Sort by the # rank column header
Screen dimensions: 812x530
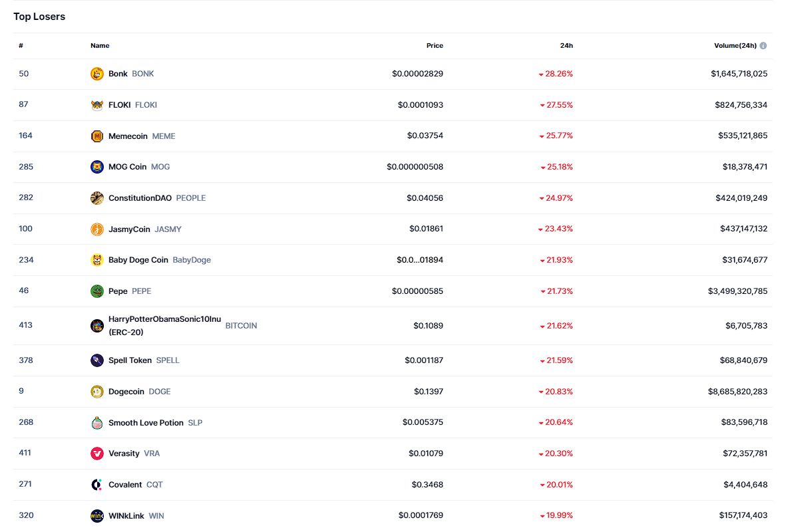click(x=21, y=46)
